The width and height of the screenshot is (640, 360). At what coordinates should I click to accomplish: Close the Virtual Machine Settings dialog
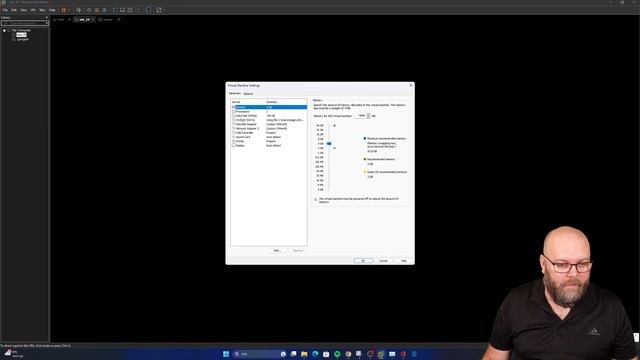tap(411, 85)
